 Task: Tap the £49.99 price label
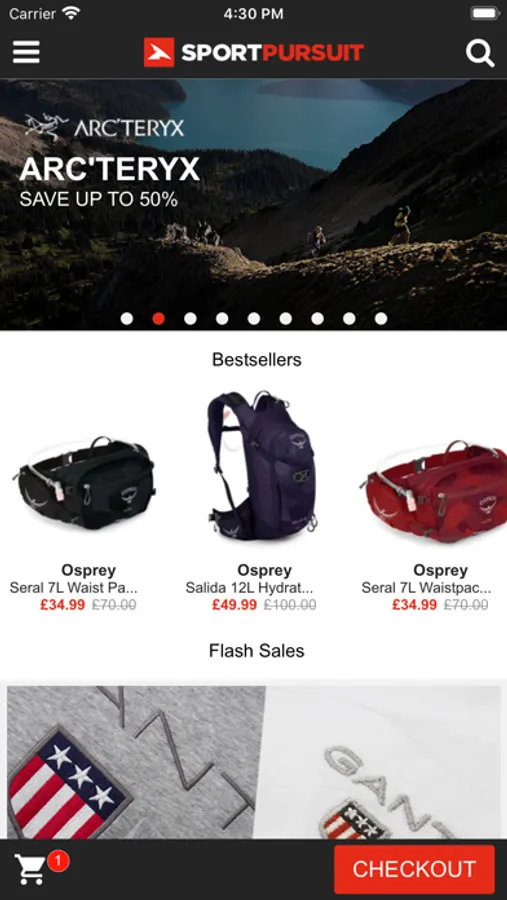point(234,605)
